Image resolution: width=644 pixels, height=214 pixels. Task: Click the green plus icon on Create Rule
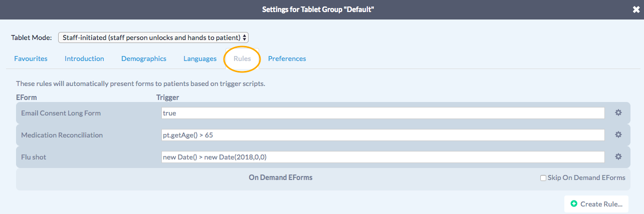click(x=574, y=204)
